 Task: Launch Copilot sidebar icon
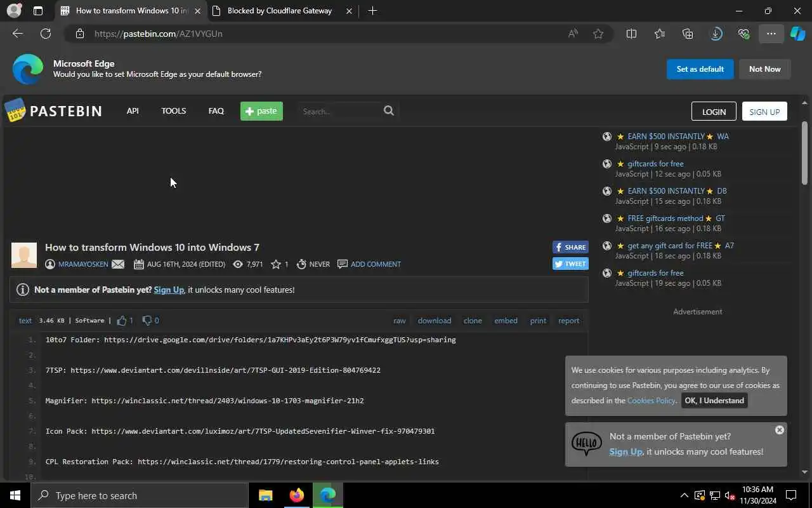click(x=798, y=34)
